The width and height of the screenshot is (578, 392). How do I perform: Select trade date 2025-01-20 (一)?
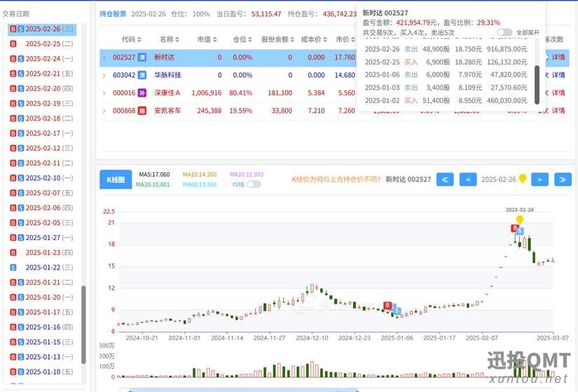49,297
